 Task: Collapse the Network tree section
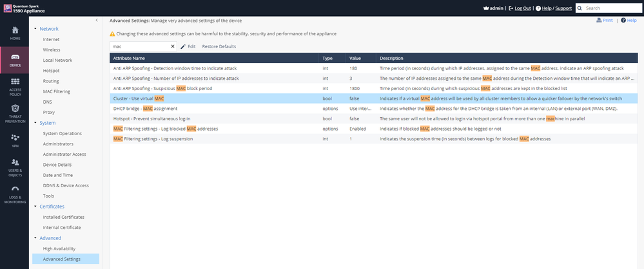coord(35,29)
